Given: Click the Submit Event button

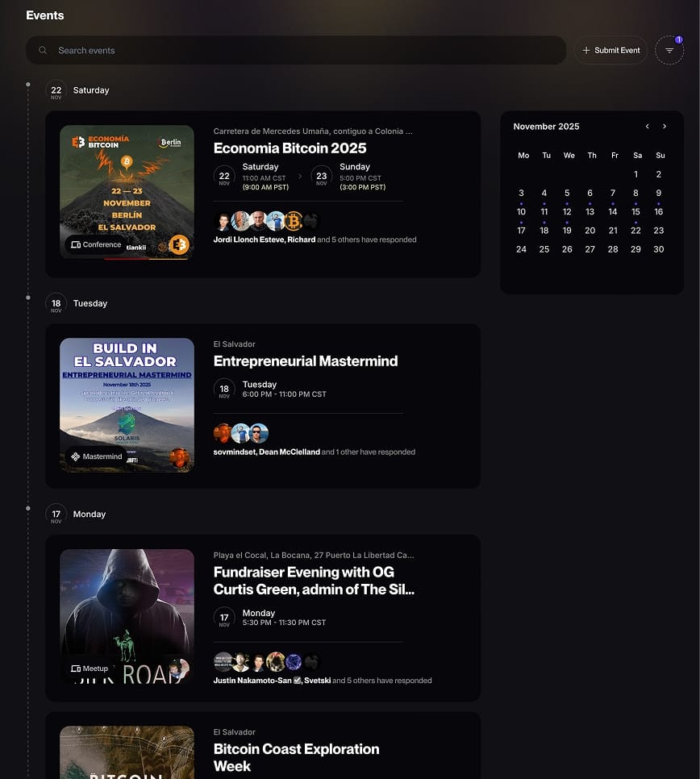Looking at the screenshot, I should point(610,50).
